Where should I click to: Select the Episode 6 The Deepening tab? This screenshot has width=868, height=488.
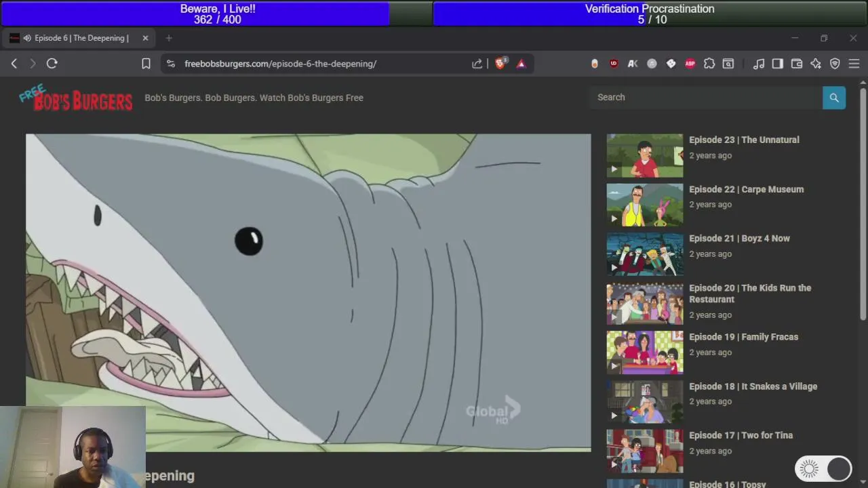(x=78, y=38)
